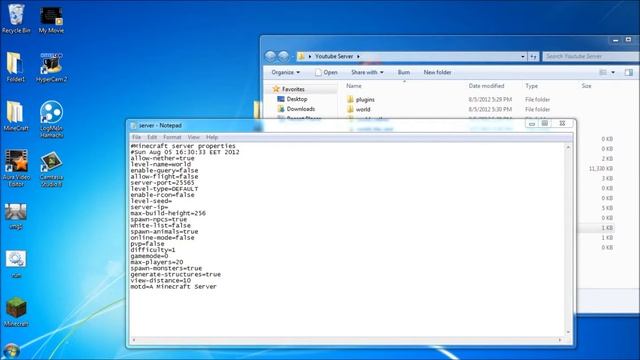Toggle the Explorer preview pane icon
The image size is (640, 360).
click(629, 72)
